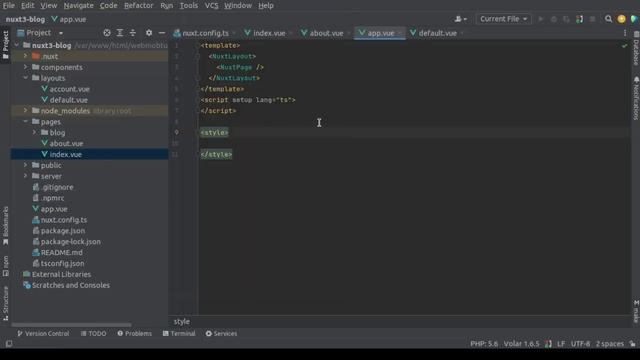The width and height of the screenshot is (640, 360).
Task: Open the Terminal tool window
Action: tap(179, 333)
